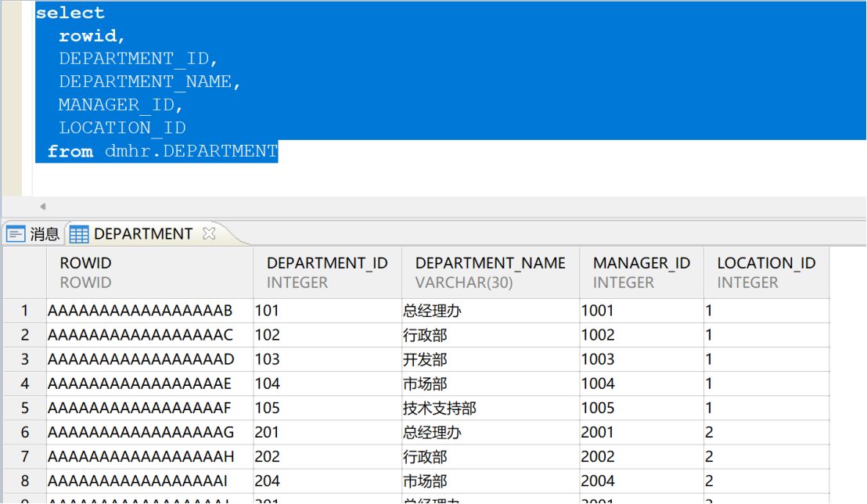
Task: Click 总经理办 cell in row 6
Action: point(491,433)
